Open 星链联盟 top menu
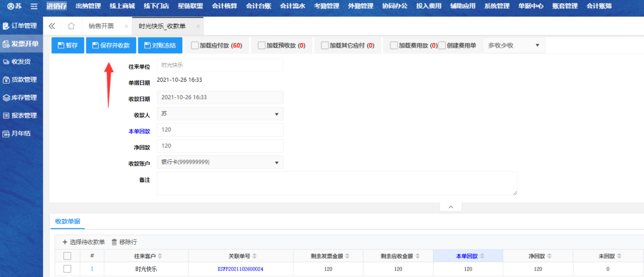This screenshot has width=644, height=277. [x=190, y=6]
